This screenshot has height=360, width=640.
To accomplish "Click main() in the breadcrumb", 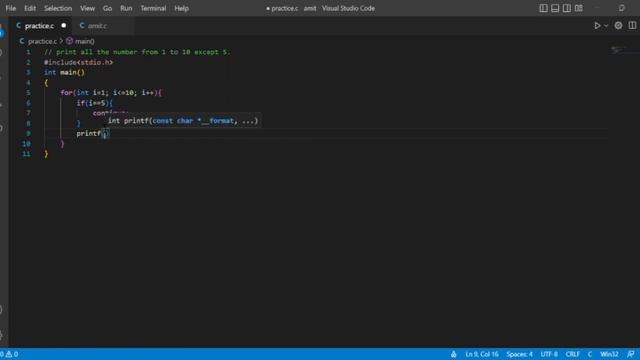I will tap(84, 41).
